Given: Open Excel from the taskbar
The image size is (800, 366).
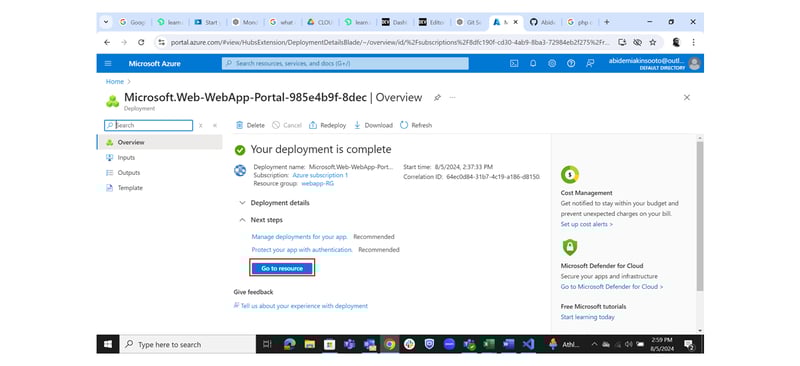Looking at the screenshot, I should [x=489, y=345].
